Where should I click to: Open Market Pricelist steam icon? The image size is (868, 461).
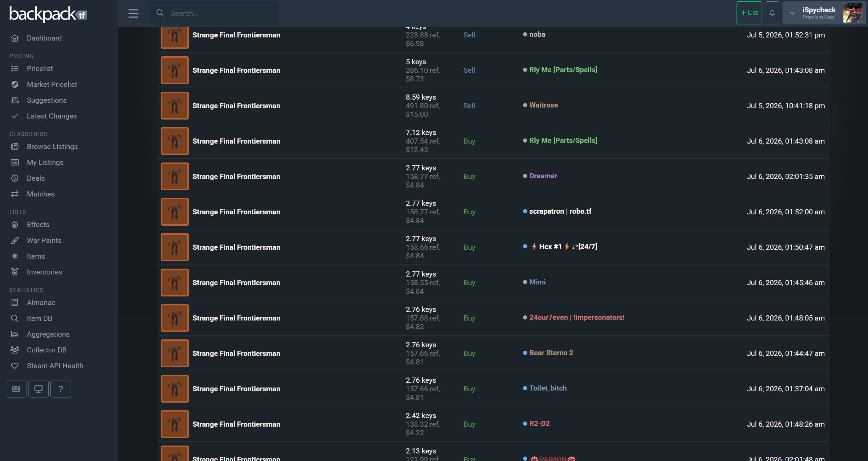pos(15,85)
